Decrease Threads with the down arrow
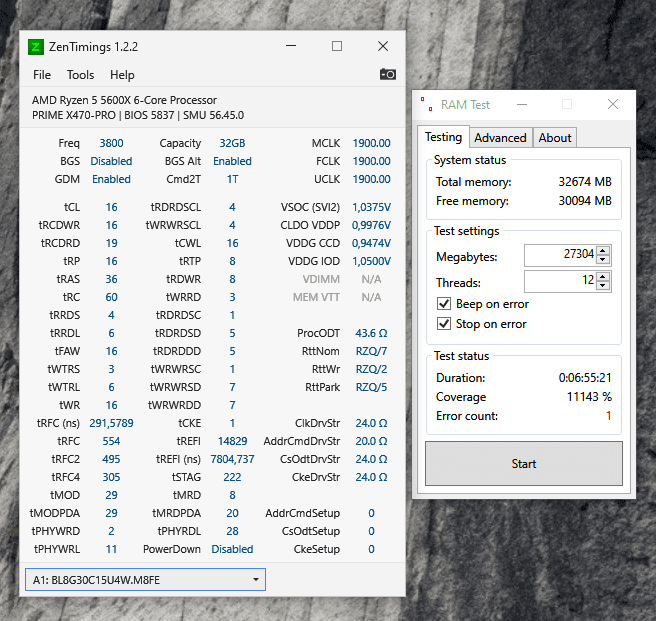The image size is (656, 621). click(x=602, y=285)
